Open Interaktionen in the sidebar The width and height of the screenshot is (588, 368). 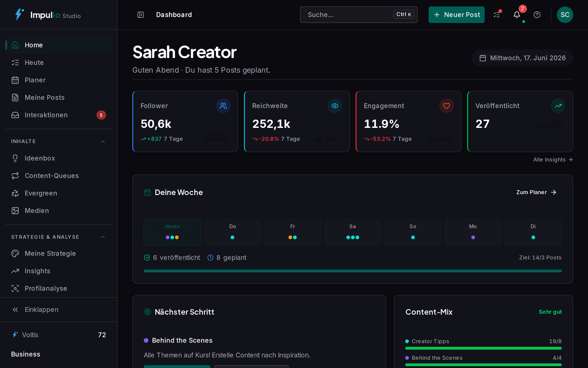[58, 115]
